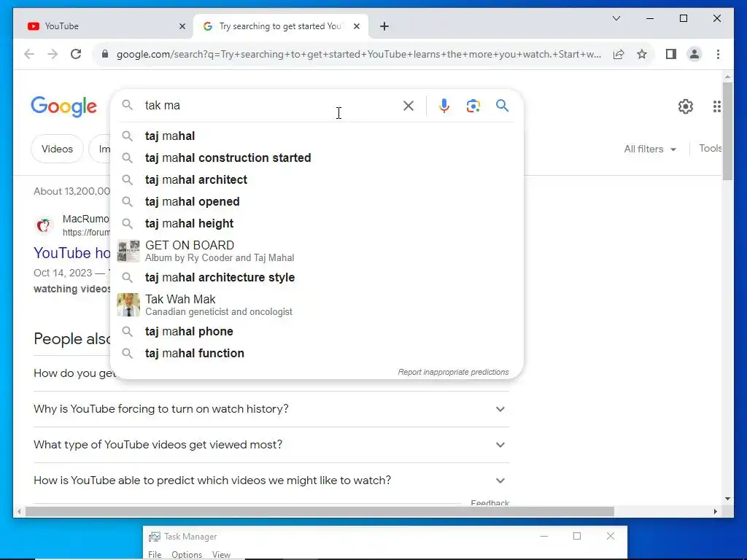This screenshot has height=560, width=747.
Task: Open the All filters dropdown
Action: point(650,149)
